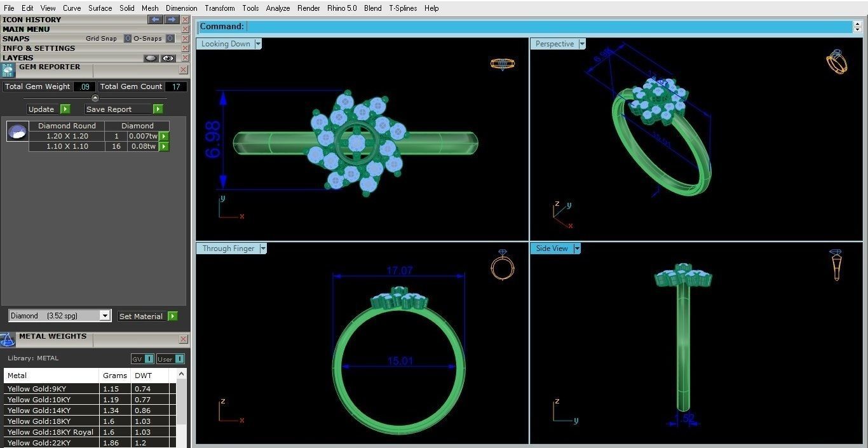Toggle the User library switch

click(170, 359)
